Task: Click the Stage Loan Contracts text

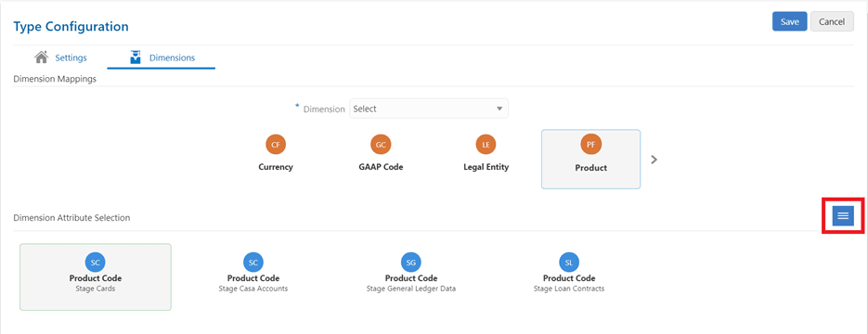Action: point(569,289)
